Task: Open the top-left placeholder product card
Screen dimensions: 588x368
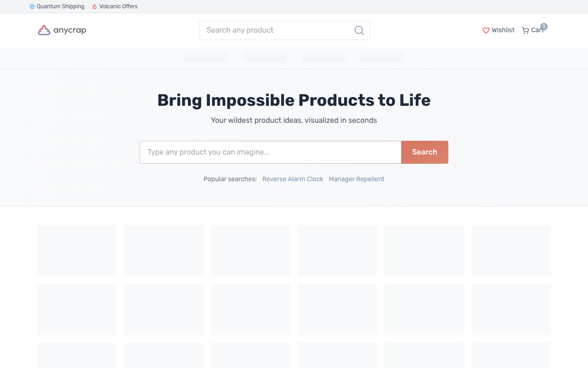Action: [x=76, y=251]
